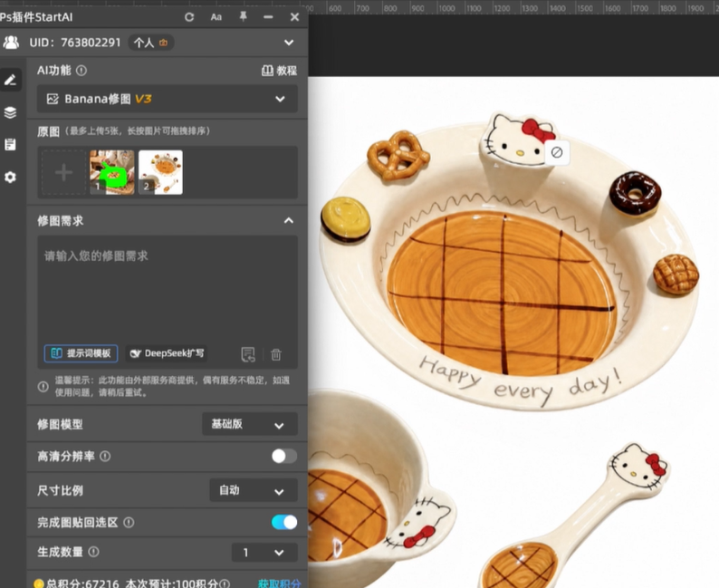Expand the UID account chevron
Viewport: 719px width, 588px height.
coord(289,43)
